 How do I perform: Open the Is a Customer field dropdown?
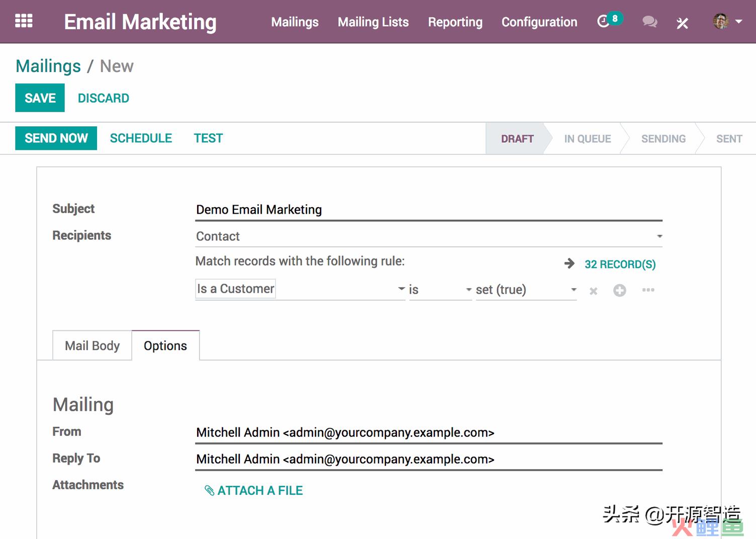(x=300, y=289)
